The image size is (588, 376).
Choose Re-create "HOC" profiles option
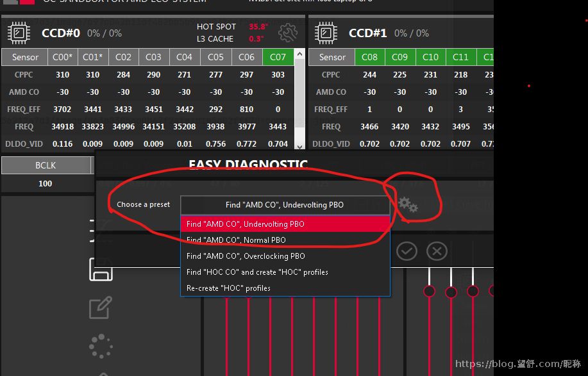(x=285, y=288)
